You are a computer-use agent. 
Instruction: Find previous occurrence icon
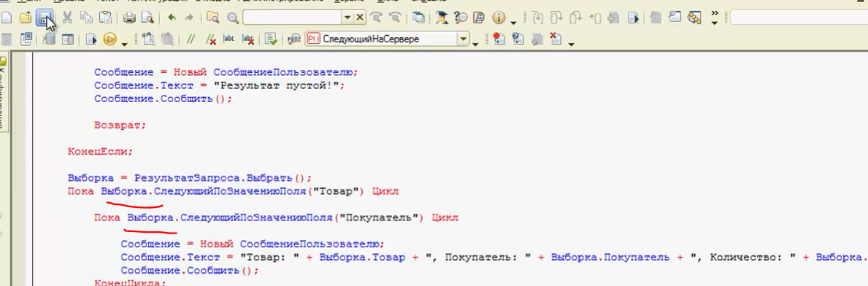coord(395,18)
